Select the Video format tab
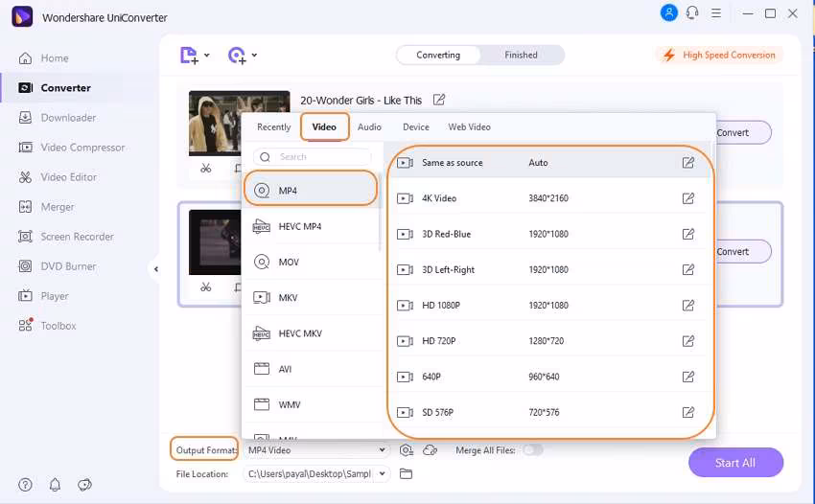Viewport: 815px width, 504px height. [x=324, y=126]
